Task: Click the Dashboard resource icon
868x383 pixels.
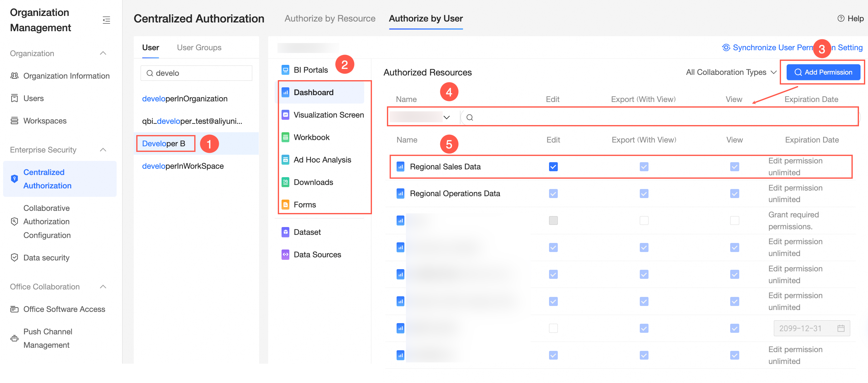Action: pyautogui.click(x=285, y=92)
